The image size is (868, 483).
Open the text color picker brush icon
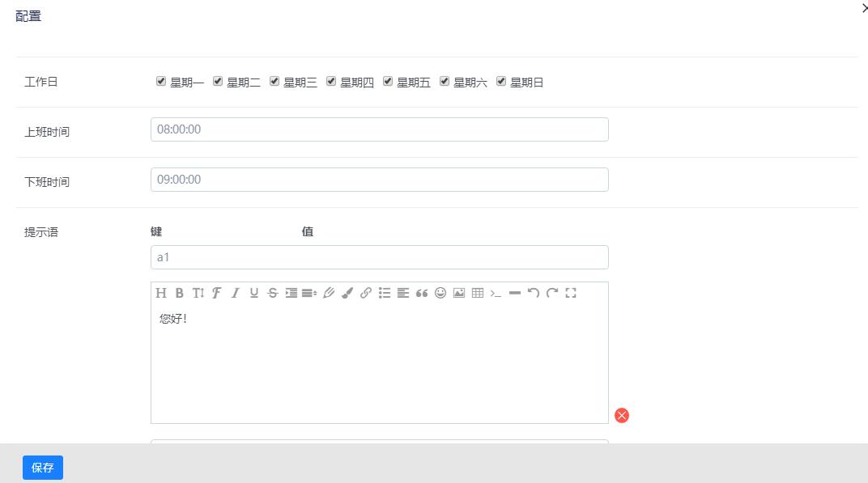point(347,293)
